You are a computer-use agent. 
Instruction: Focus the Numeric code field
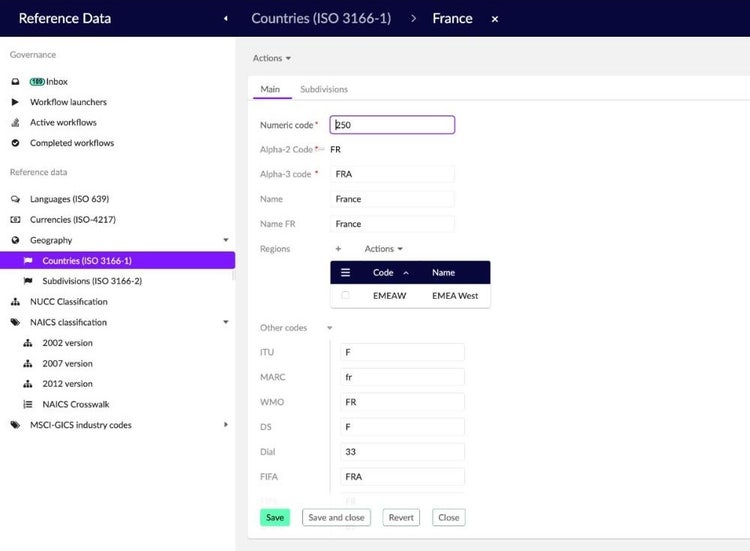point(392,125)
